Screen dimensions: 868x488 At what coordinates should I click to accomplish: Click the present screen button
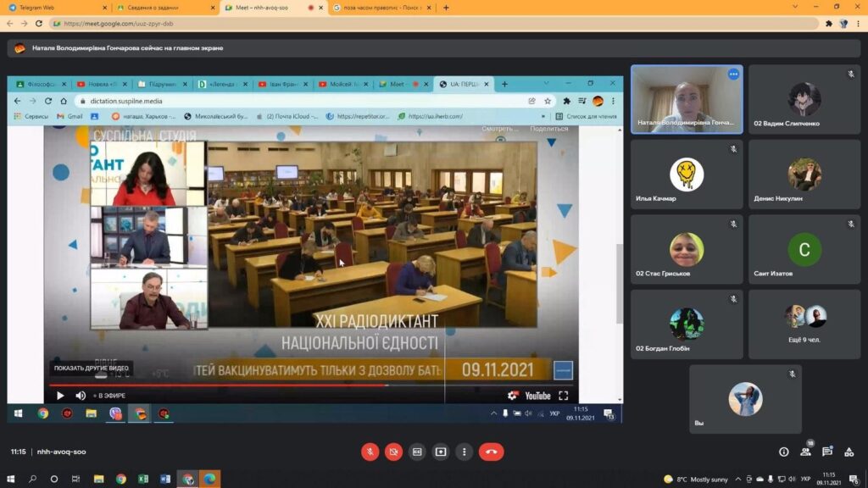(x=441, y=452)
